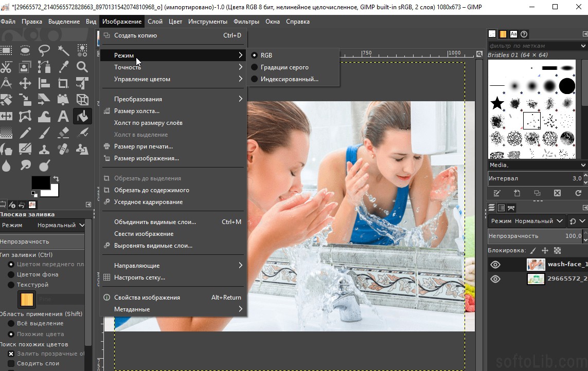This screenshot has height=371, width=588.
Task: Select the Rectangle Select tool
Action: pyautogui.click(x=6, y=50)
